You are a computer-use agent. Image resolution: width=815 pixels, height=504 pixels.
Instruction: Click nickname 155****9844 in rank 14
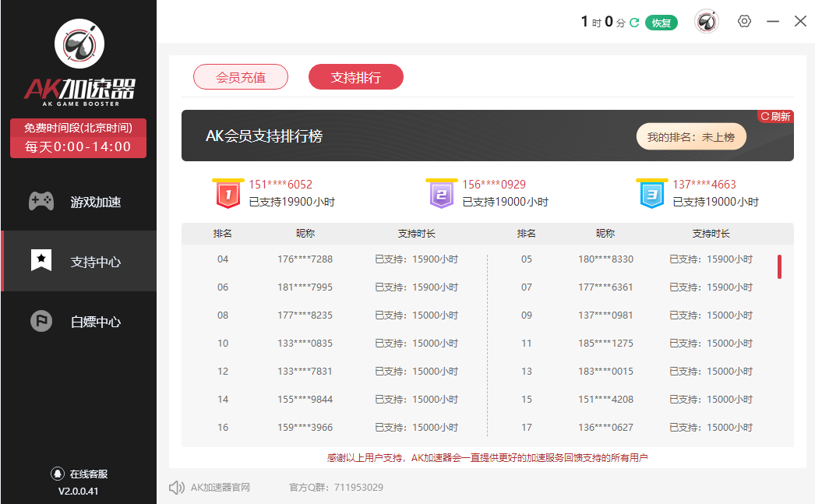[x=305, y=399]
